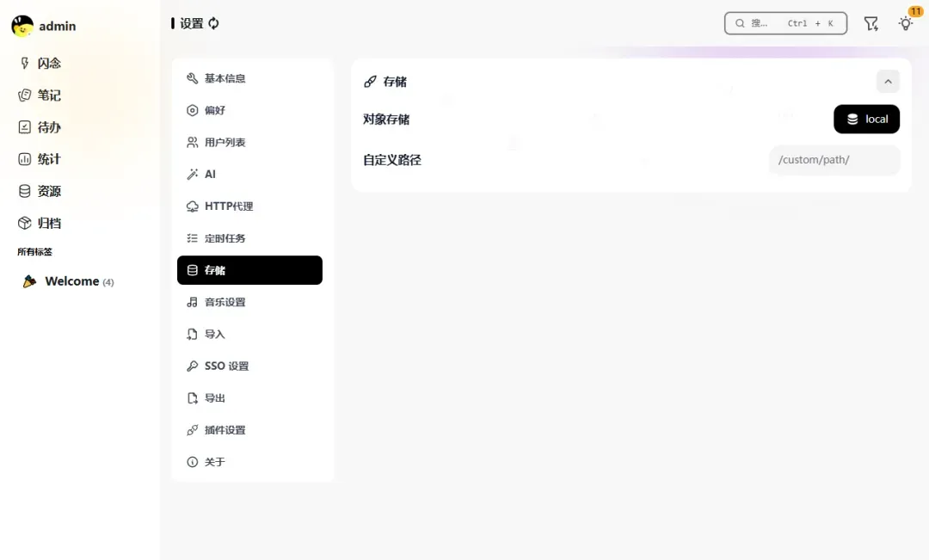929x560 pixels.
Task: Open 关于 about tab
Action: pos(249,462)
